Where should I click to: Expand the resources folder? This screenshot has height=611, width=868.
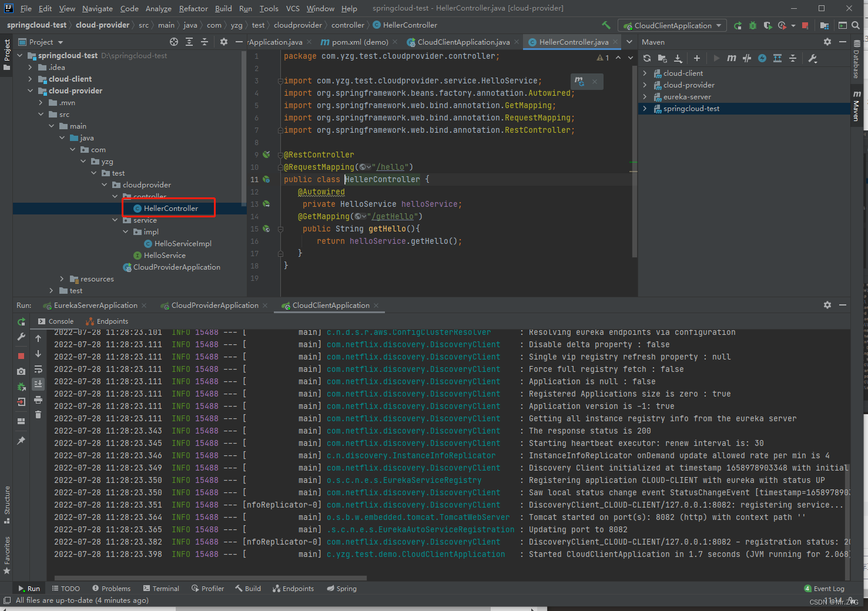[x=62, y=279]
